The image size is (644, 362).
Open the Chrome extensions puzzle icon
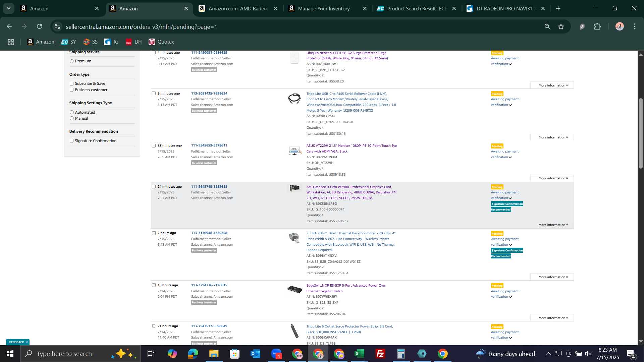[597, 26]
